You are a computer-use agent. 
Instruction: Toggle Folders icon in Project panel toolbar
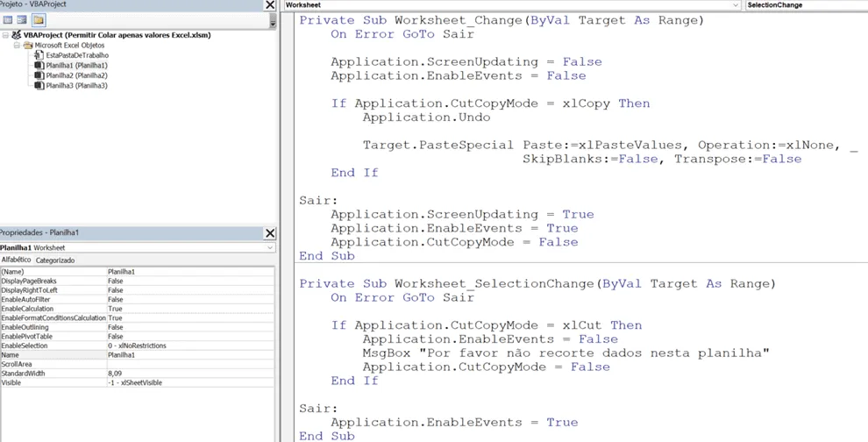point(39,20)
